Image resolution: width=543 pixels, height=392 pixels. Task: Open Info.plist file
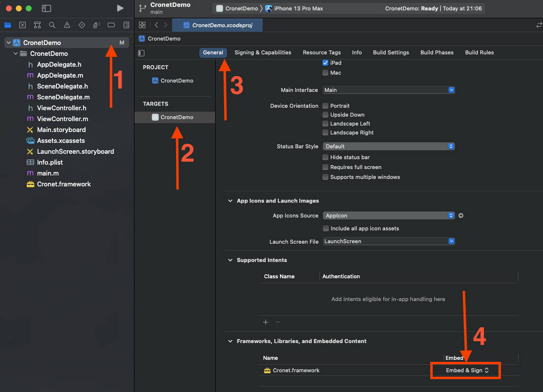[45, 163]
